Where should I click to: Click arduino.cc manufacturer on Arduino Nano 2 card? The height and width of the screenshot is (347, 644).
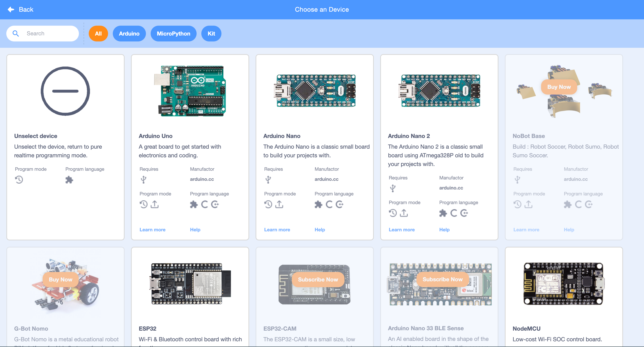click(x=451, y=188)
